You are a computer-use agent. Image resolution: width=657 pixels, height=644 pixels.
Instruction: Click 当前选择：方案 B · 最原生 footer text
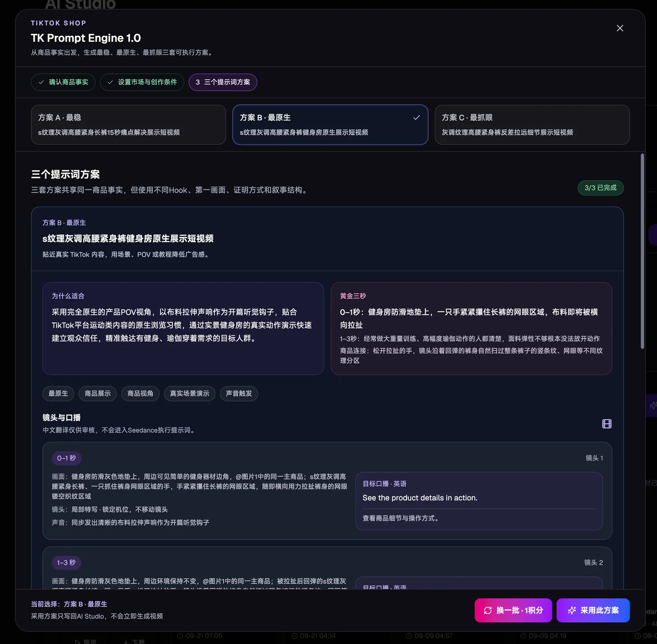pos(69,604)
